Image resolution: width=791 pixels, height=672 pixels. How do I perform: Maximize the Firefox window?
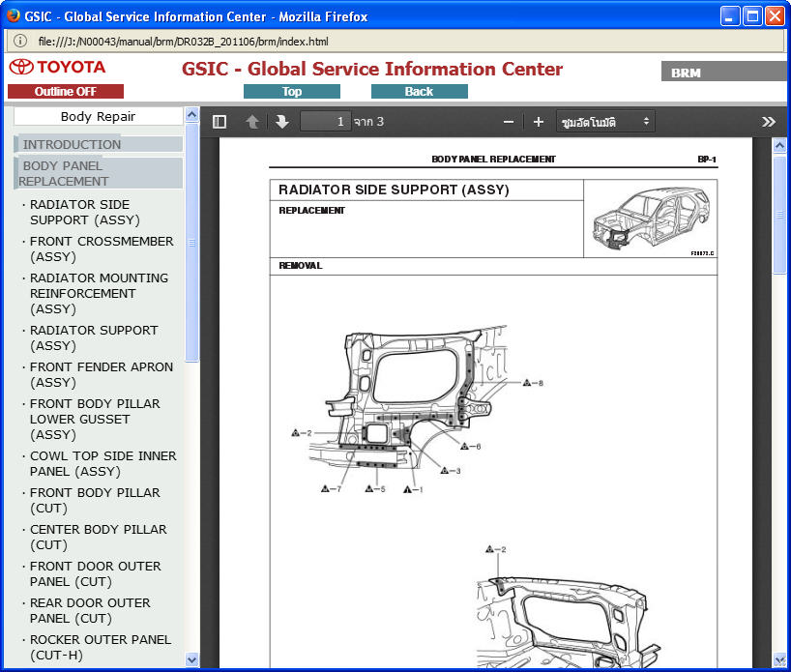[752, 16]
